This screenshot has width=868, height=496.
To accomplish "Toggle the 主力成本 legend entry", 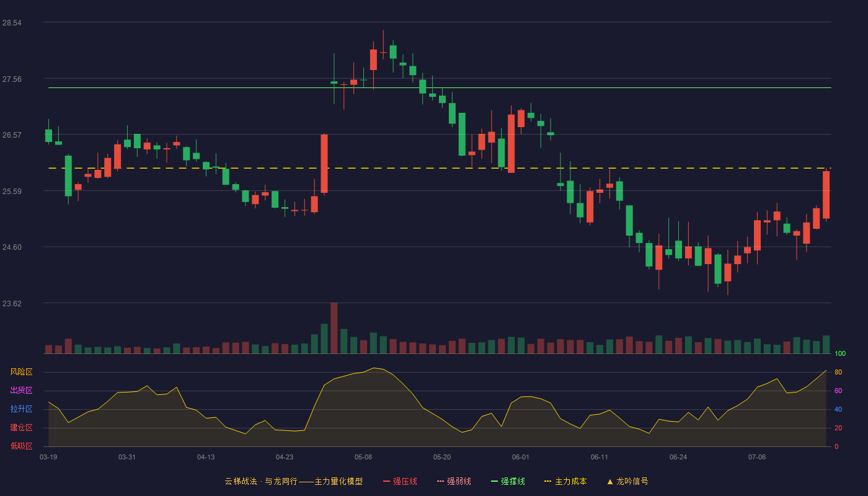I will pyautogui.click(x=565, y=481).
